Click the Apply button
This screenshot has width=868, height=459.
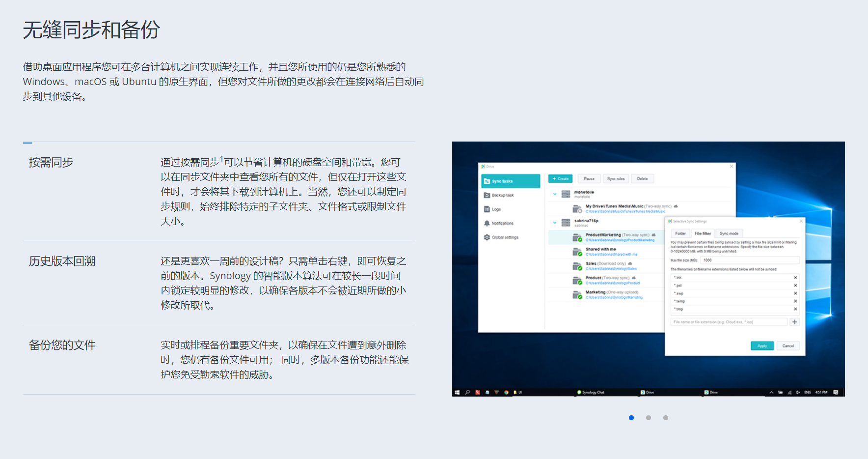762,345
